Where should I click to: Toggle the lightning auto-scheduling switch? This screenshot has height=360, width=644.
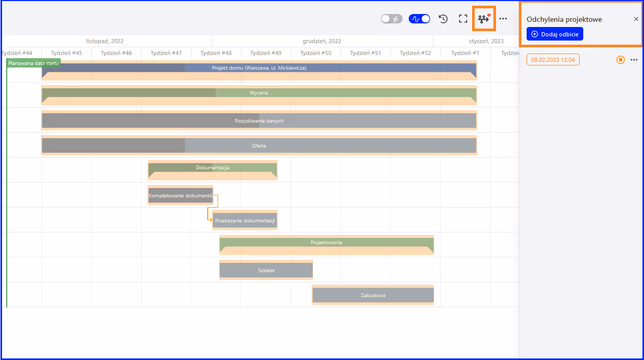click(x=392, y=19)
